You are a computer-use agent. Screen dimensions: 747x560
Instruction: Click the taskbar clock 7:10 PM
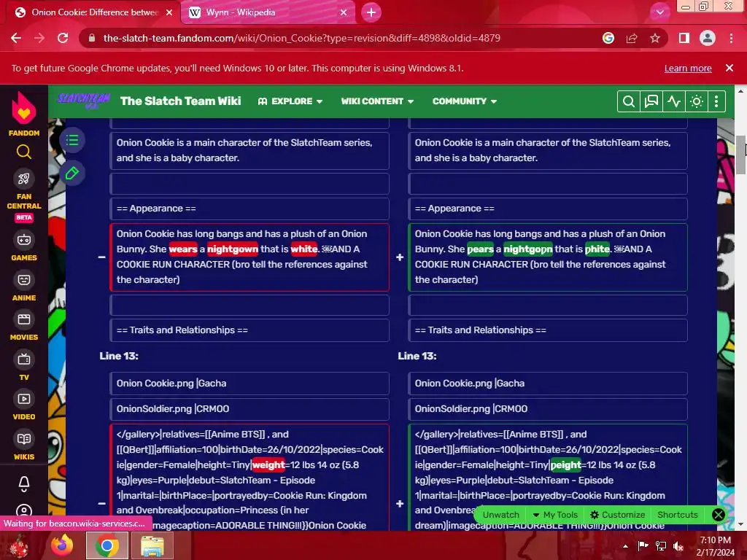[x=715, y=540]
